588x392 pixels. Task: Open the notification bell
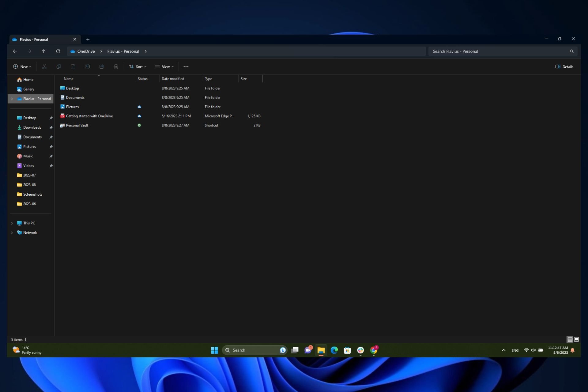coord(572,350)
